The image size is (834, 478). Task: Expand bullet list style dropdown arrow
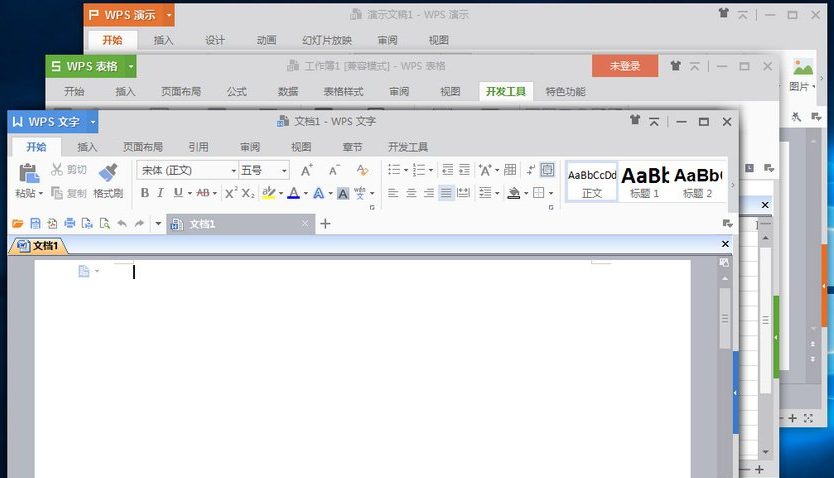(x=406, y=170)
